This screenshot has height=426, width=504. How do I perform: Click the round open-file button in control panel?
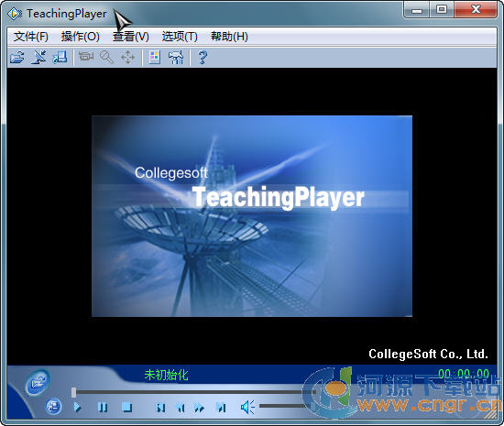coord(38,382)
